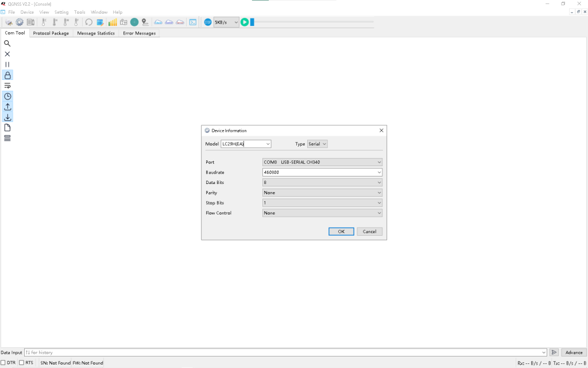Open the console terminal toolbar icon

coord(193,22)
